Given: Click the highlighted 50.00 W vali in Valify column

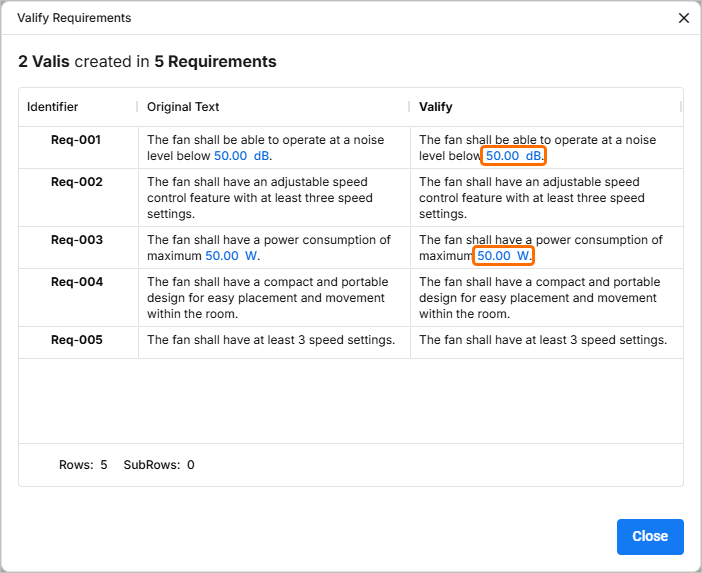Looking at the screenshot, I should click(504, 256).
